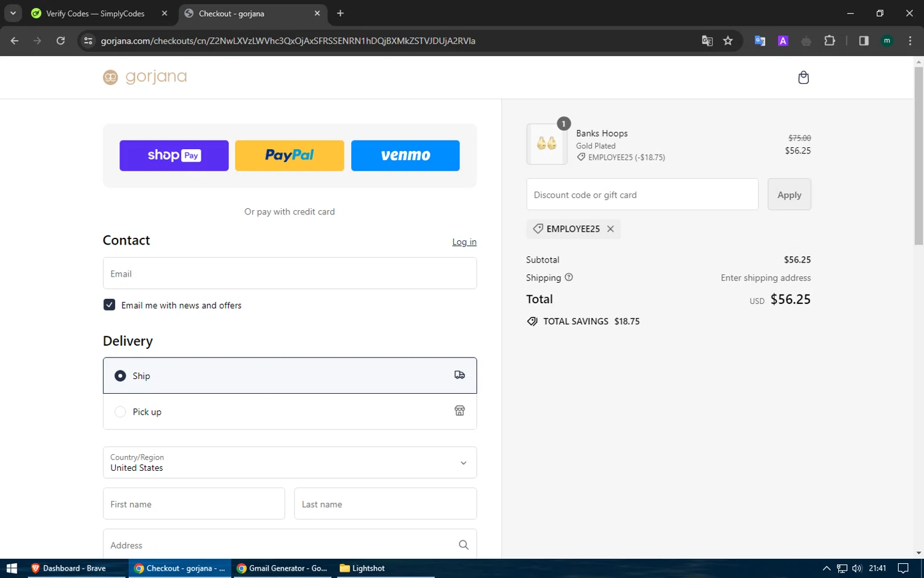Close the Verify Codes SimplyCodes tab
Viewport: 924px width, 578px height.
pos(164,13)
